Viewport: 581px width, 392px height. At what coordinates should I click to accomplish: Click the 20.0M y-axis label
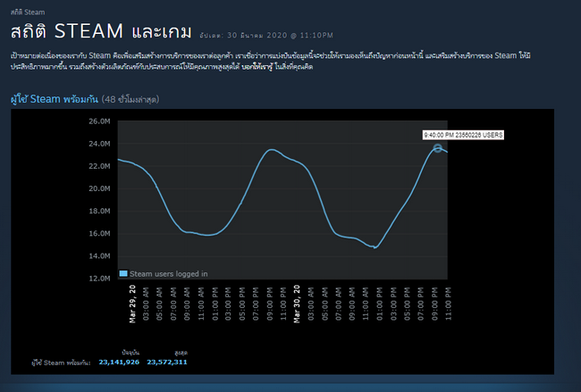coord(99,188)
